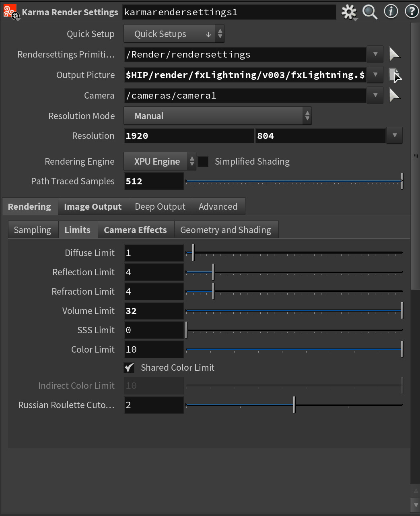Click the Camera path field
Screen dimensions: 420x516
click(x=245, y=95)
